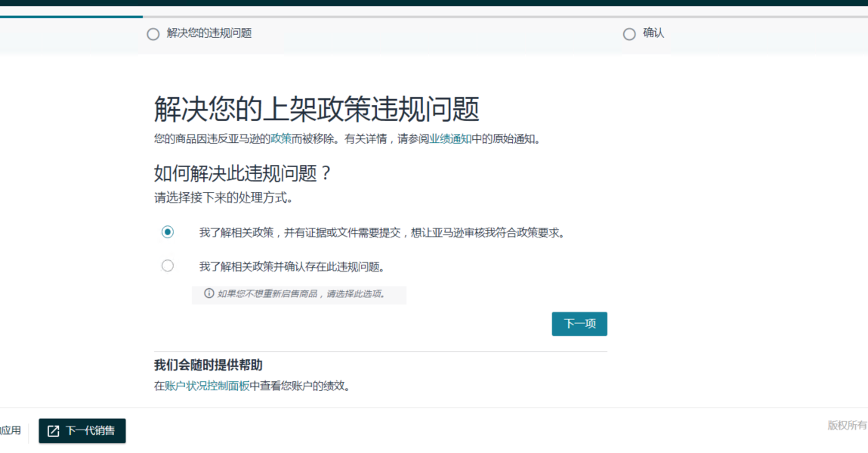Click the info icon beside the relisting hint
The image size is (868, 453).
click(209, 293)
